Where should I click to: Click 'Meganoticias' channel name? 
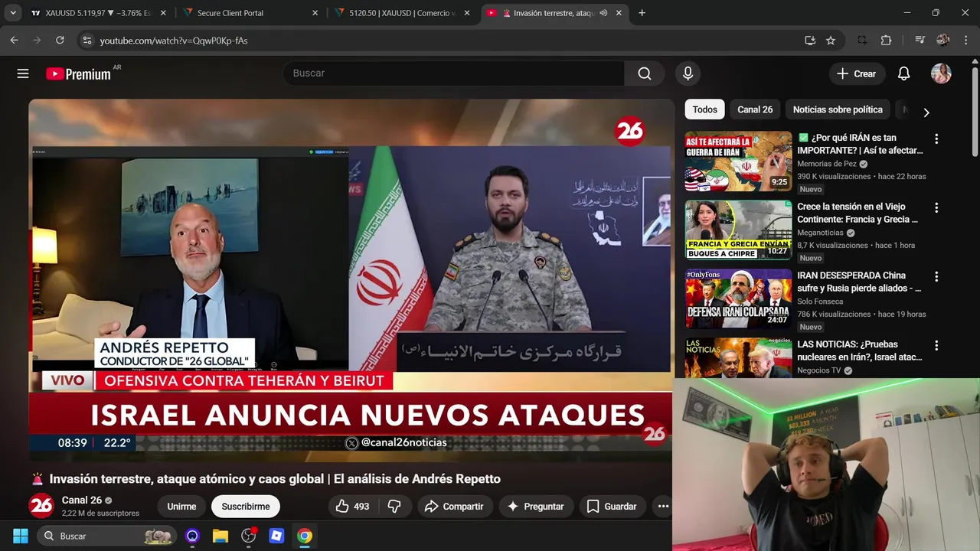820,233
